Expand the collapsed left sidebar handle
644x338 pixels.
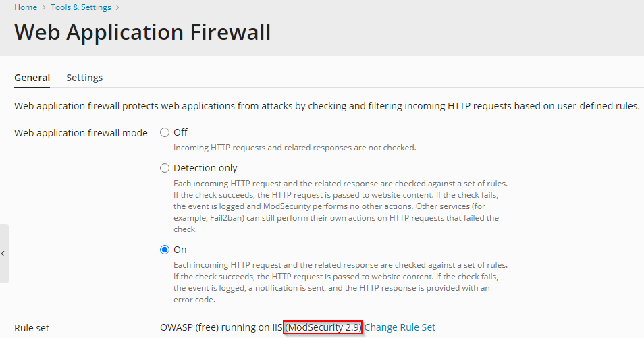coord(3,254)
